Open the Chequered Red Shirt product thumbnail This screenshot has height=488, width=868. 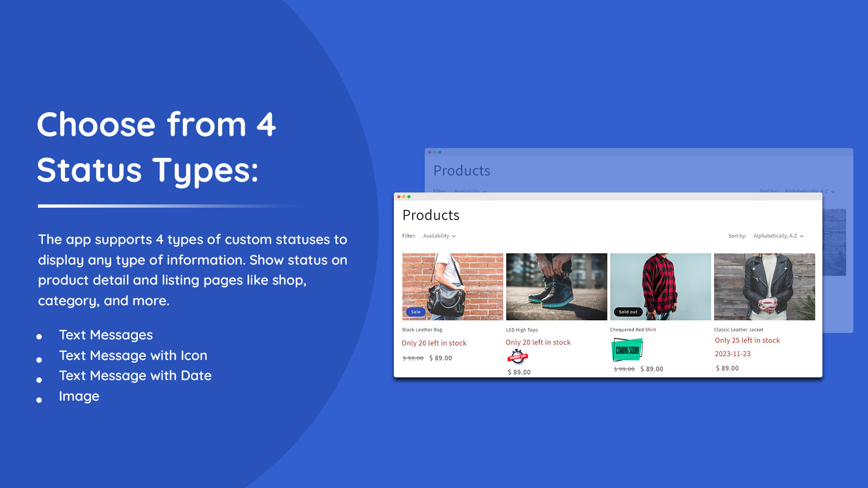point(661,286)
